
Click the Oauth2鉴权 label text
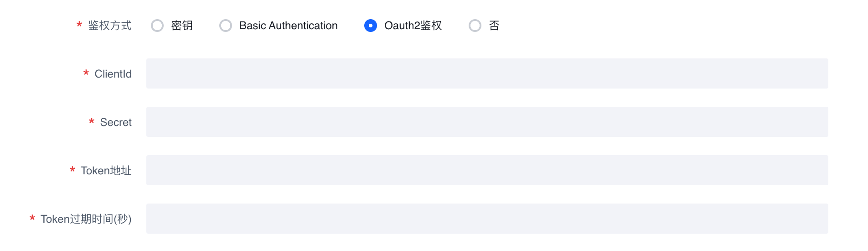pyautogui.click(x=413, y=26)
